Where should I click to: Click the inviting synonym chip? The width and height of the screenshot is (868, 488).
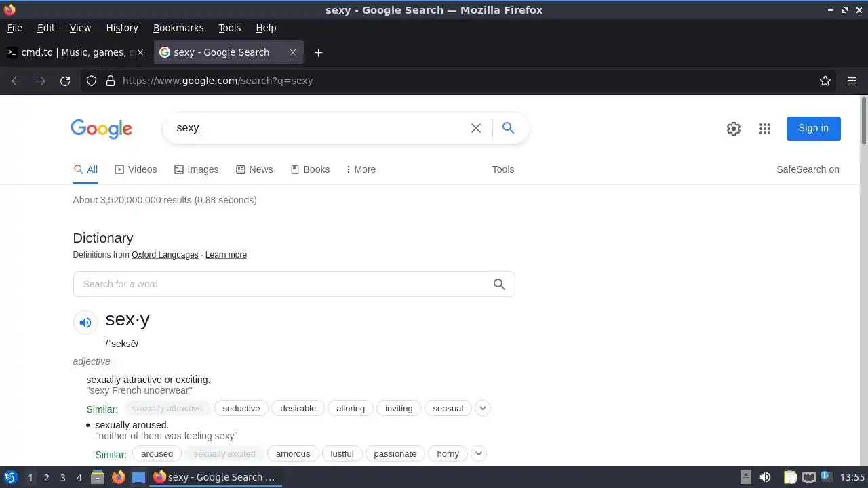(x=399, y=408)
